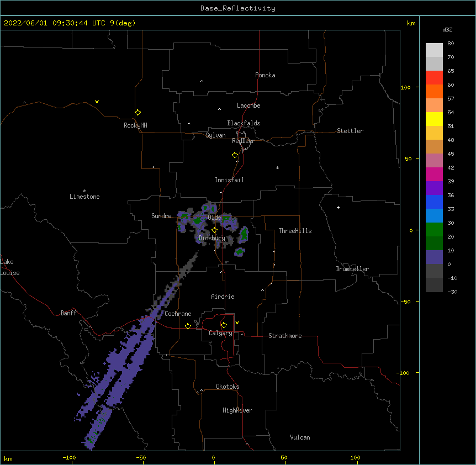
Task: Click the dBZ legend heading
Action: [447, 29]
